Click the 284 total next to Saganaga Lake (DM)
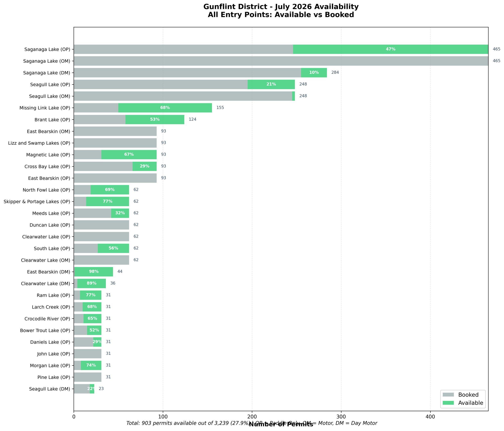 (335, 73)
